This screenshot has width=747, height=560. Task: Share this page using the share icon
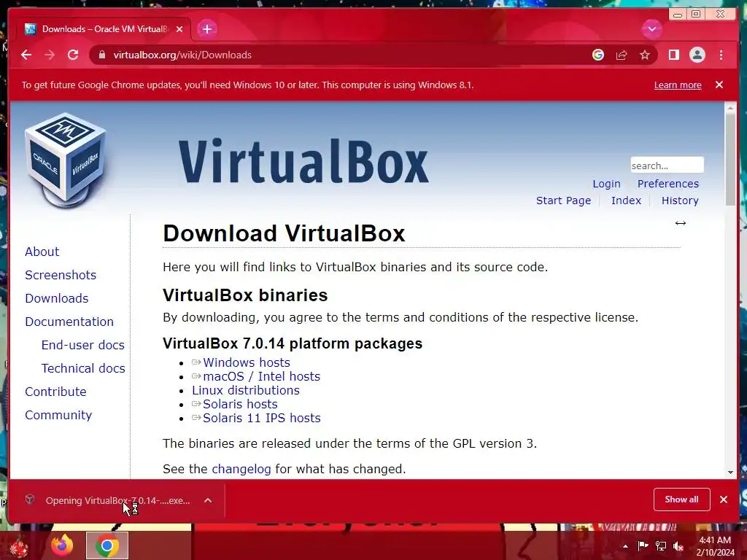(x=622, y=55)
